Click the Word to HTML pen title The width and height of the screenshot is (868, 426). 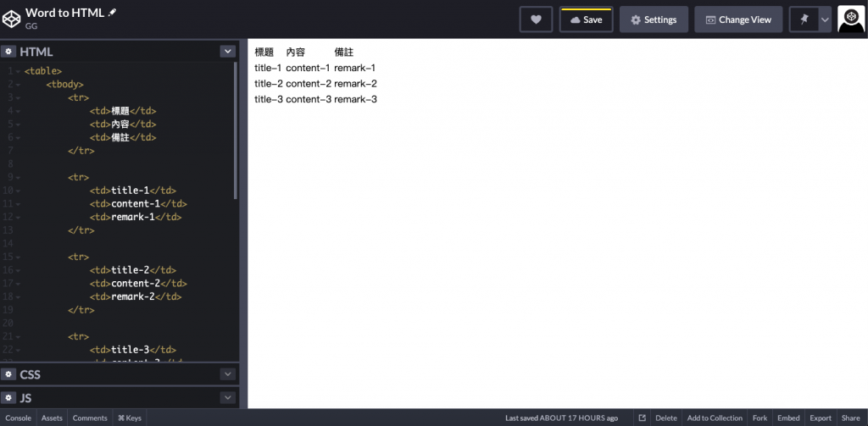coord(64,13)
